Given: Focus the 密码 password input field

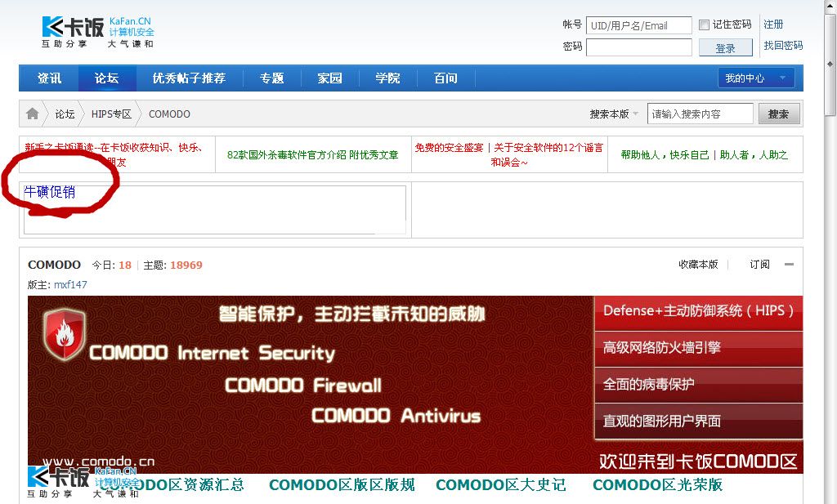Looking at the screenshot, I should click(639, 47).
